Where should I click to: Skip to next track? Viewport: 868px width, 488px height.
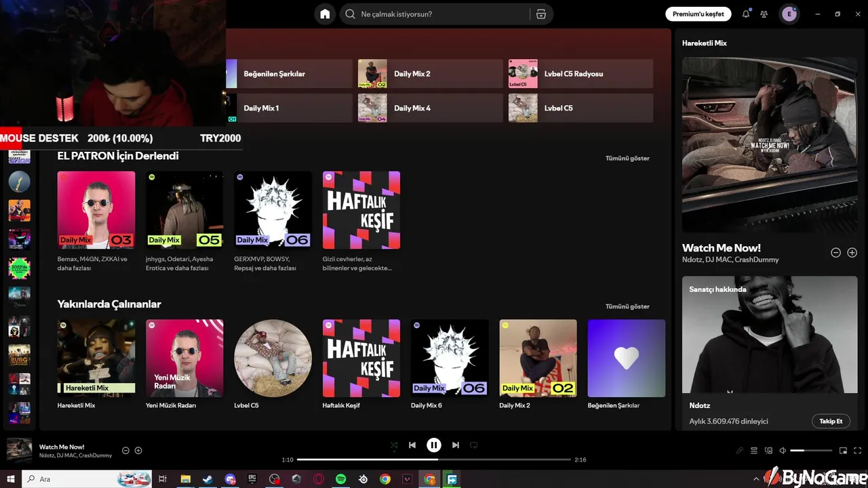pyautogui.click(x=456, y=445)
